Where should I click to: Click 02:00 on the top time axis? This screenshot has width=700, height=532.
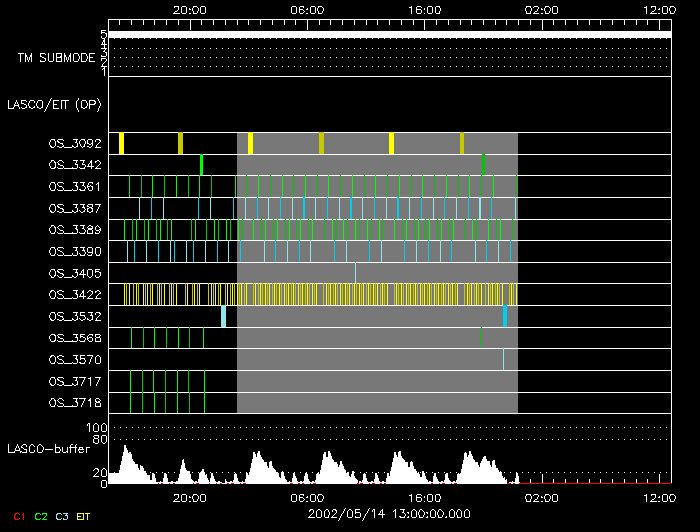coord(542,10)
